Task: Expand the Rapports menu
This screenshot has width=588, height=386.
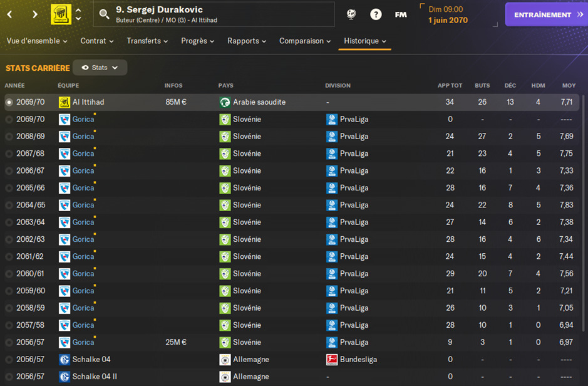Action: pyautogui.click(x=247, y=41)
